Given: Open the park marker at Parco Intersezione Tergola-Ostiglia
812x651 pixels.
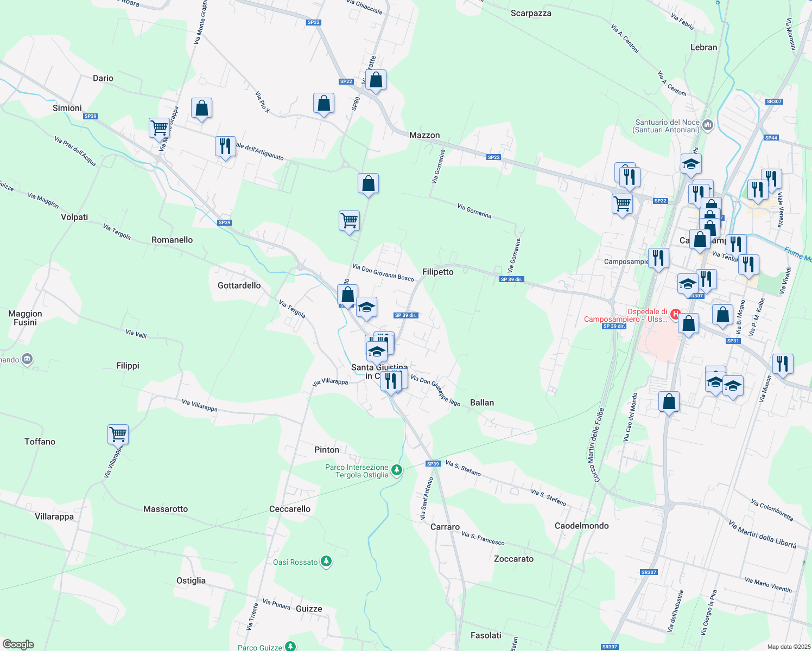Looking at the screenshot, I should pos(396,470).
